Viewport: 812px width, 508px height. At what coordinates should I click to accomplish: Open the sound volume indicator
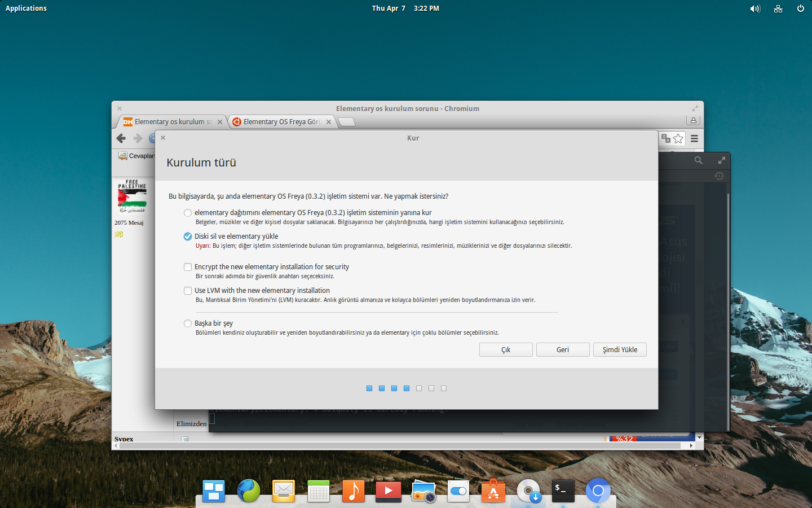(x=755, y=8)
